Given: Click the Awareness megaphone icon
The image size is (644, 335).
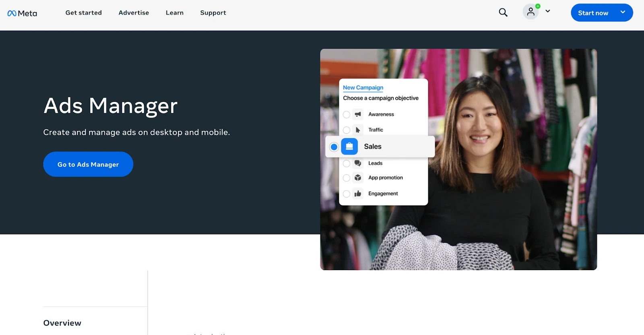Looking at the screenshot, I should 358,114.
